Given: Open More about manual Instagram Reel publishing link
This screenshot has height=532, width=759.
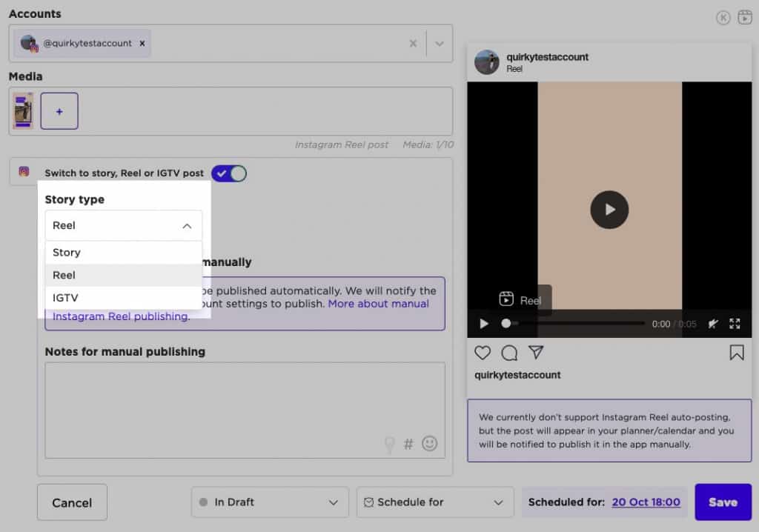Looking at the screenshot, I should tap(378, 304).
